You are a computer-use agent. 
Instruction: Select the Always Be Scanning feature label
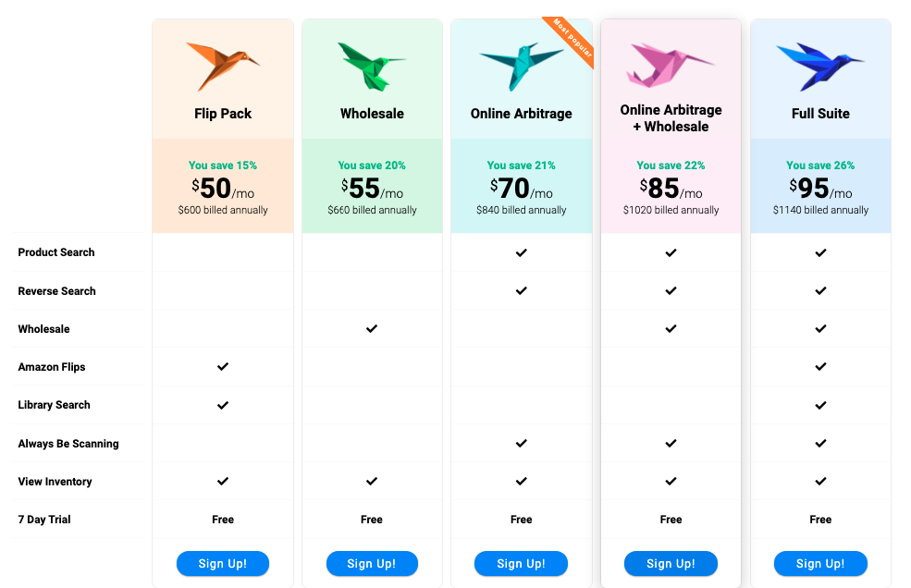click(x=68, y=444)
